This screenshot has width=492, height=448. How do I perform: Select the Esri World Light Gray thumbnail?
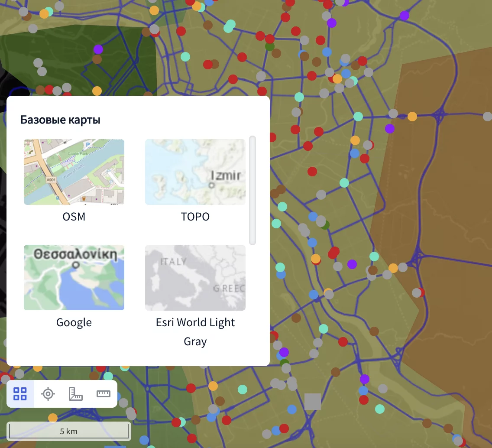tap(195, 277)
